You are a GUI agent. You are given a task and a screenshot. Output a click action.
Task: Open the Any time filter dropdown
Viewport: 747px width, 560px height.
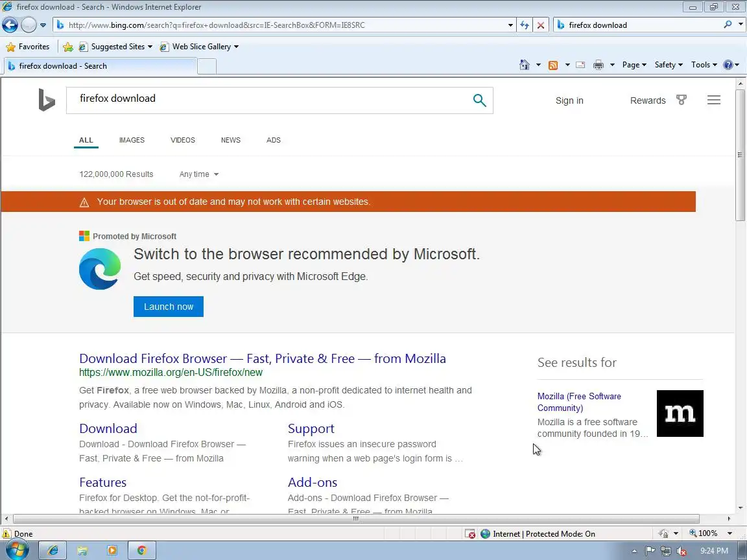199,174
